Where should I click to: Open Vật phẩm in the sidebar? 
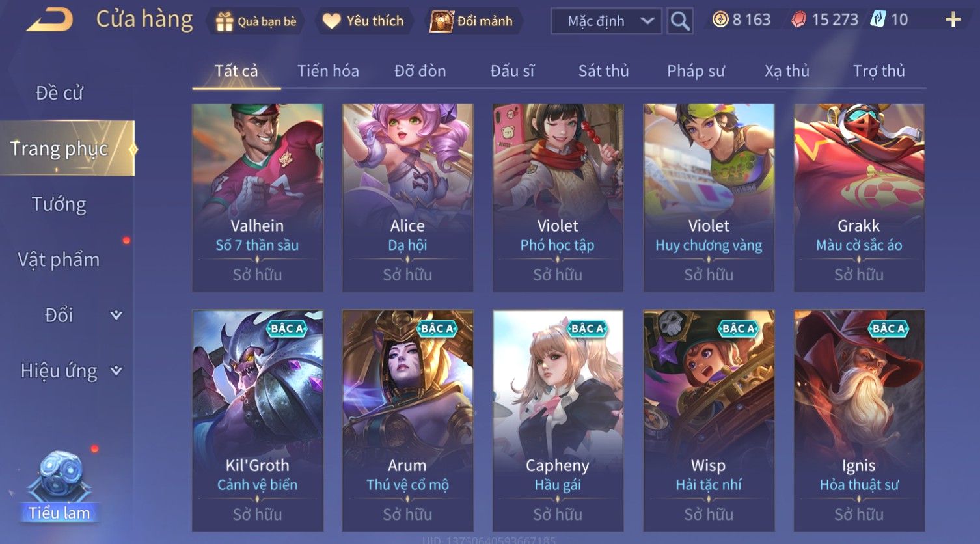tap(59, 260)
